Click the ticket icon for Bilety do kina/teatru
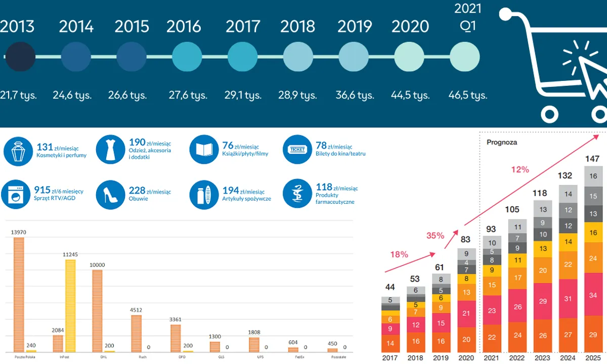 pos(297,149)
